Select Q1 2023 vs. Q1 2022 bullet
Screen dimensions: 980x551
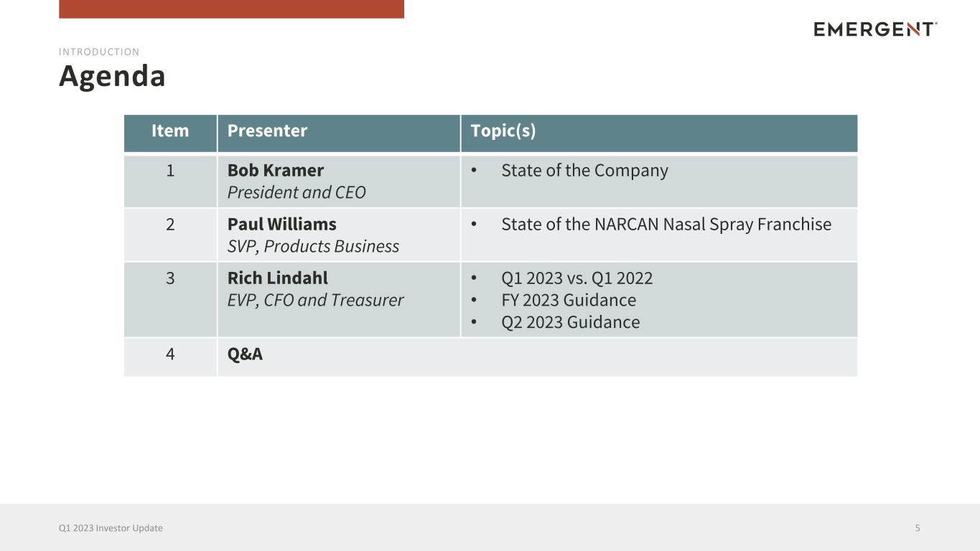click(577, 278)
